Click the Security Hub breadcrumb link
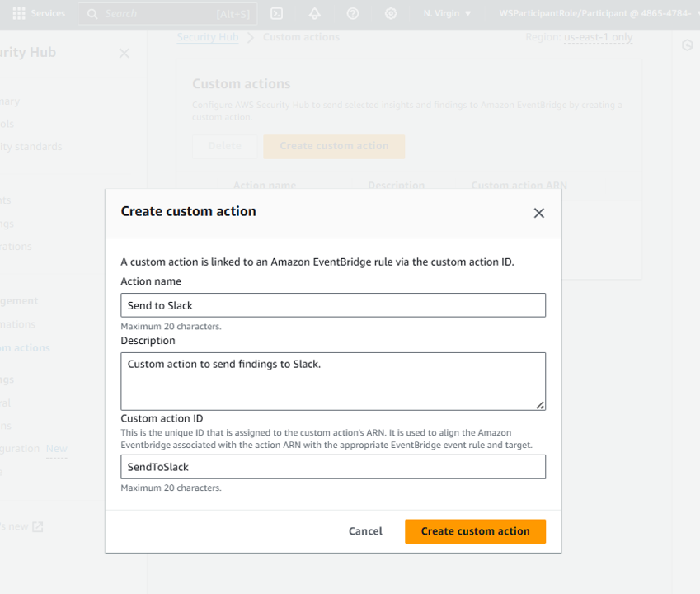The width and height of the screenshot is (700, 594). coord(208,37)
